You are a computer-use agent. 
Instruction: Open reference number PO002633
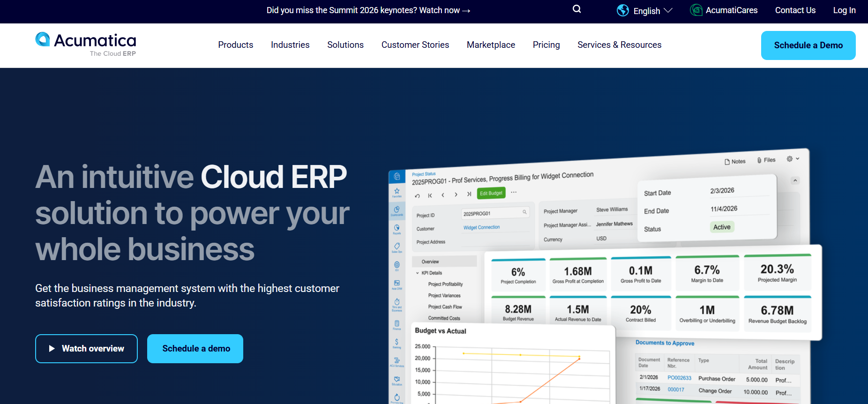tap(679, 378)
